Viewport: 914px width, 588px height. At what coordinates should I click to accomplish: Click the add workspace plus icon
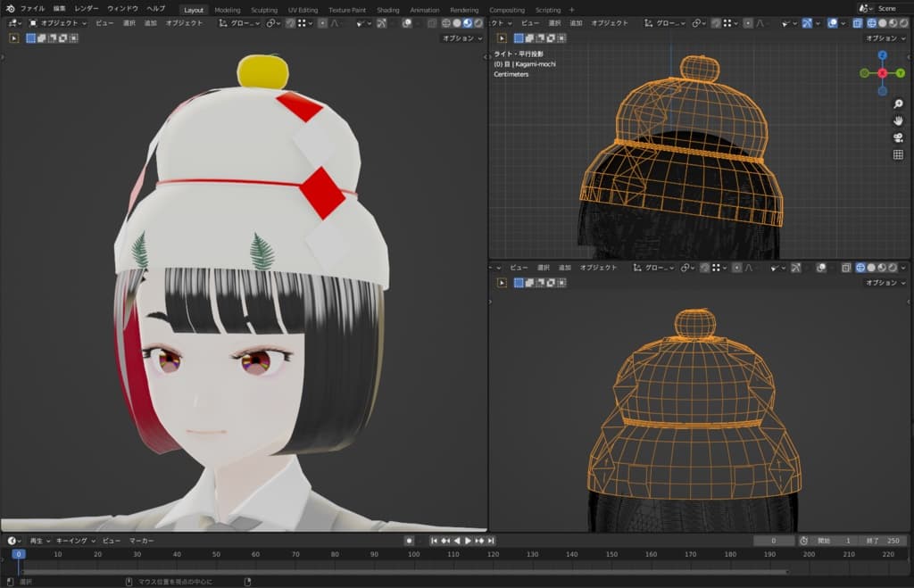pos(572,10)
